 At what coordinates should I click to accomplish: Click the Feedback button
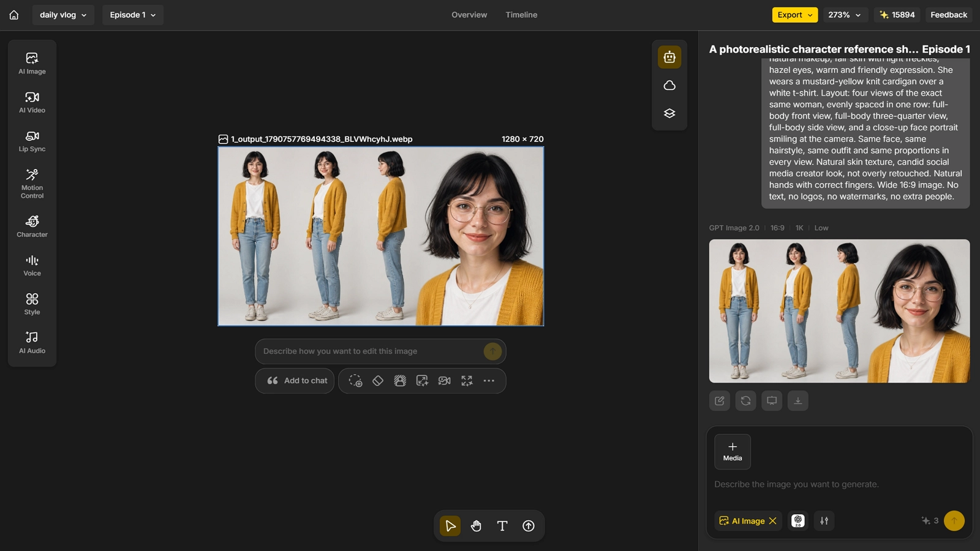949,15
